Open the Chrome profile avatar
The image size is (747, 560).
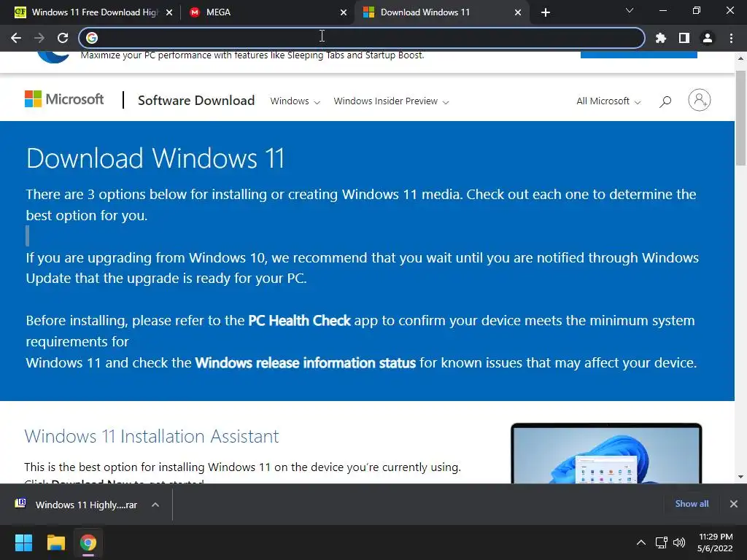(708, 38)
